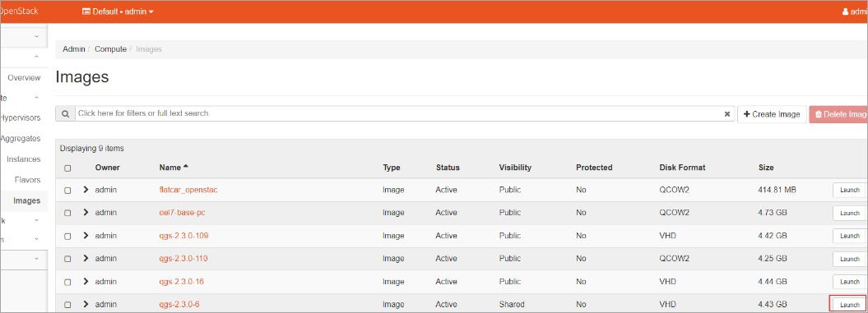Expand the qgs-2.3.0-110 row details
This screenshot has height=313, width=868.
[x=86, y=258]
